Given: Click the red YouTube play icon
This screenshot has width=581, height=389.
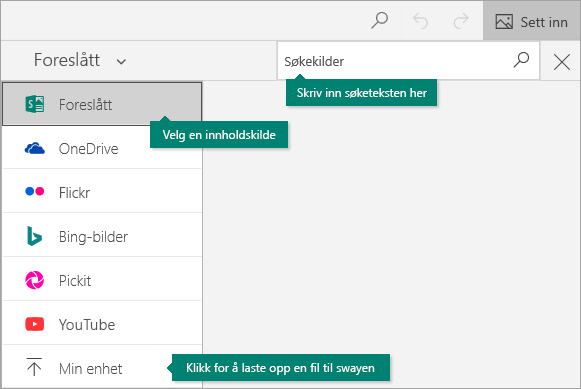Looking at the screenshot, I should coord(35,324).
